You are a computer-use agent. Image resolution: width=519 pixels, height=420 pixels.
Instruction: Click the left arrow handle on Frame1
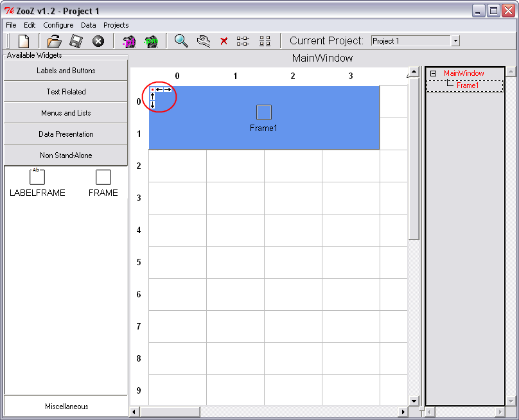point(159,89)
